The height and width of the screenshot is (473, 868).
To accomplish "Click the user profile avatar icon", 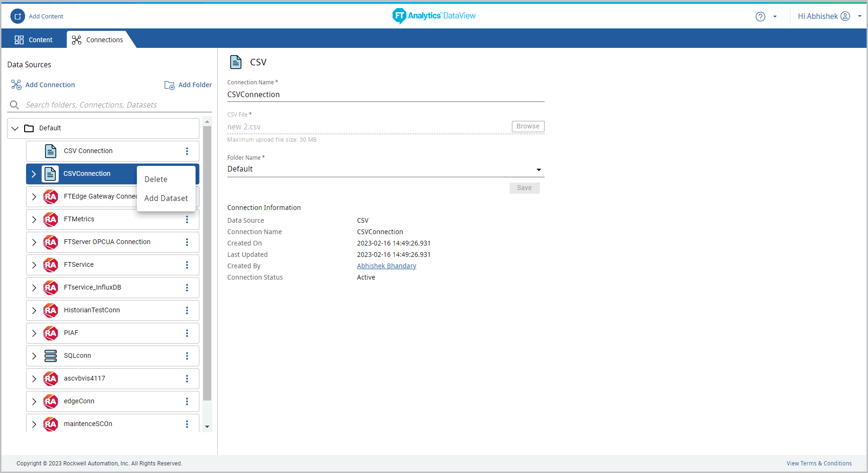I will [x=845, y=16].
